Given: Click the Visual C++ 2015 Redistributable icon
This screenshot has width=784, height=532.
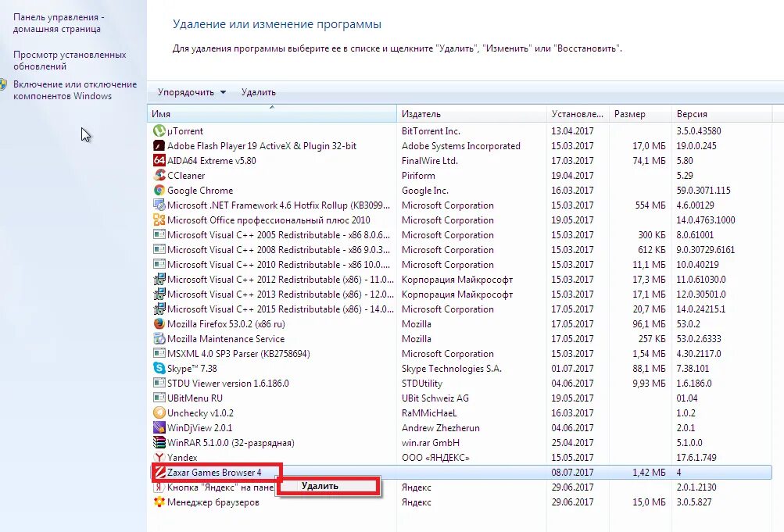Looking at the screenshot, I should (x=159, y=309).
